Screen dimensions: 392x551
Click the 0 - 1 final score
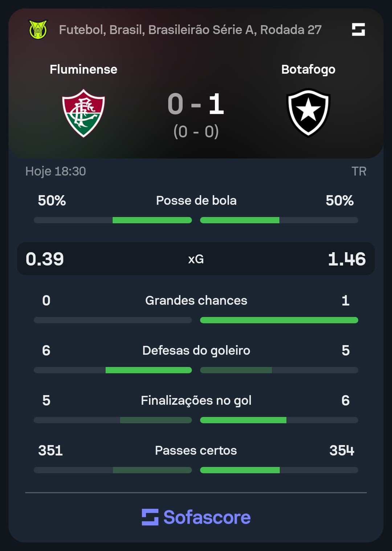click(196, 104)
